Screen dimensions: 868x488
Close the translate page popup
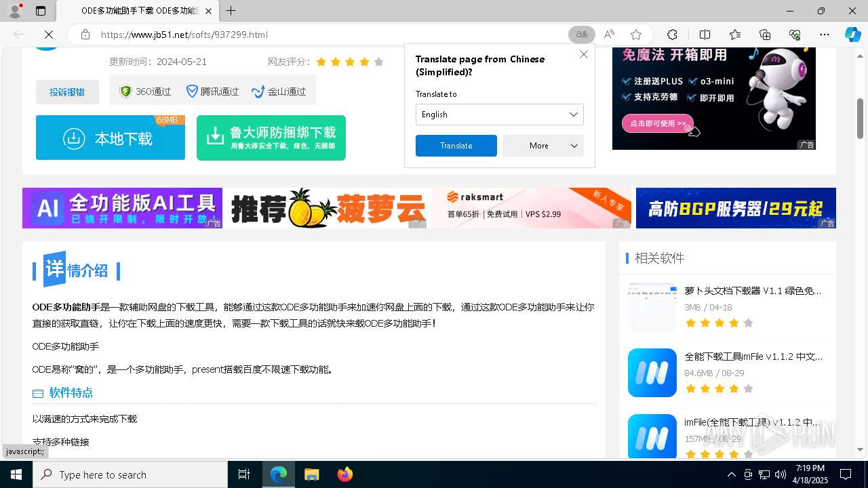pyautogui.click(x=583, y=54)
